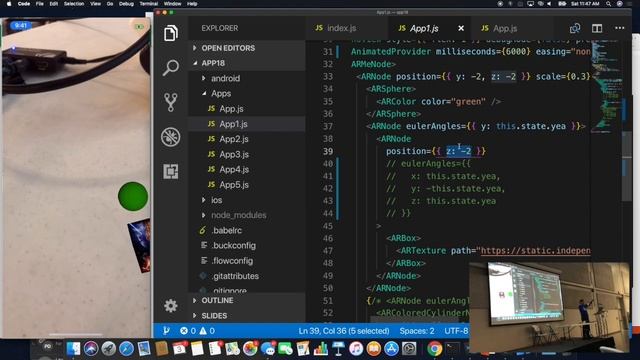Open the Debug menu
The image size is (640, 360).
point(126,4)
